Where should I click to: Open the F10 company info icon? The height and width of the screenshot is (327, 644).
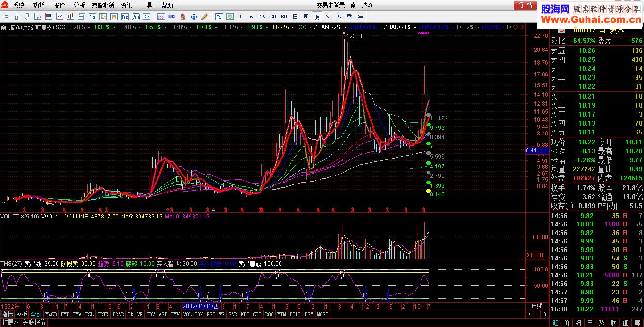click(92, 17)
